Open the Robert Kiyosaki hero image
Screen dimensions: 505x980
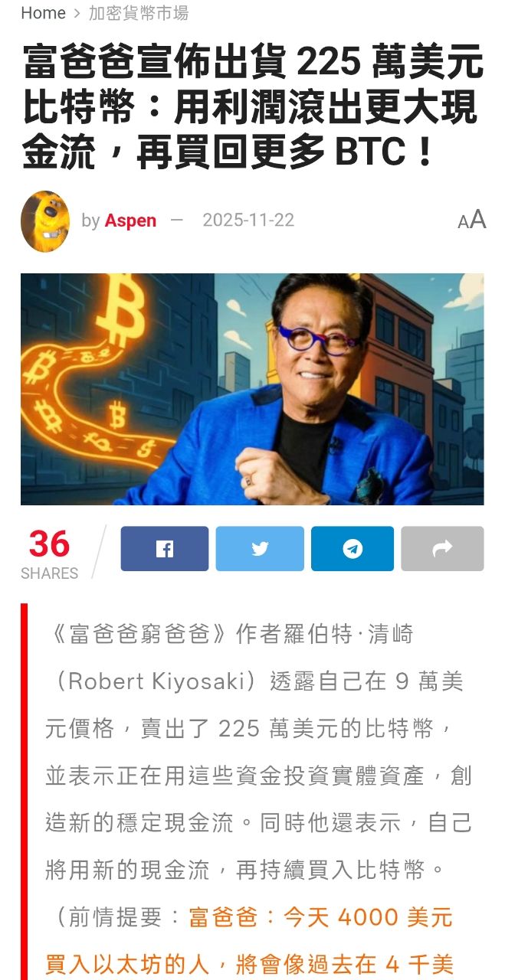click(252, 389)
